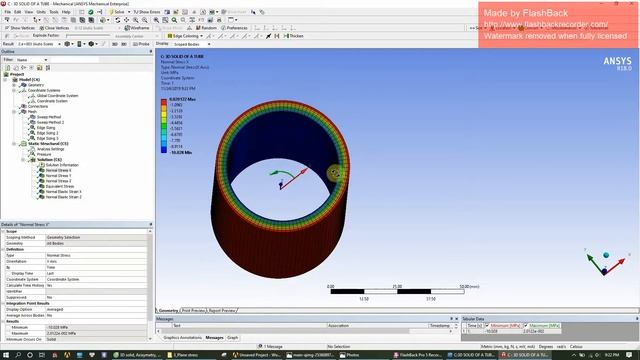The image size is (640, 360).
Task: Switch to the Graph tab
Action: [232, 338]
